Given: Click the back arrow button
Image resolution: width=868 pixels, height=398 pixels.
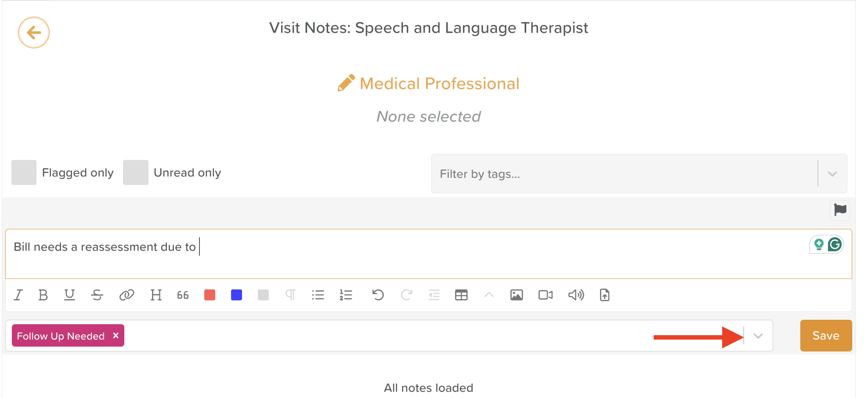Looking at the screenshot, I should click(x=34, y=33).
